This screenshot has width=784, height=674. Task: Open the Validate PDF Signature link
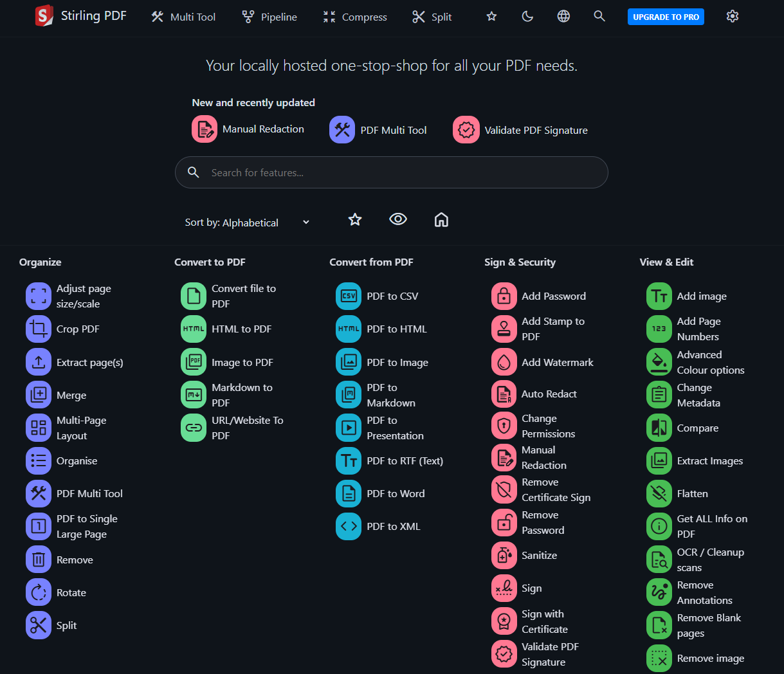point(520,130)
